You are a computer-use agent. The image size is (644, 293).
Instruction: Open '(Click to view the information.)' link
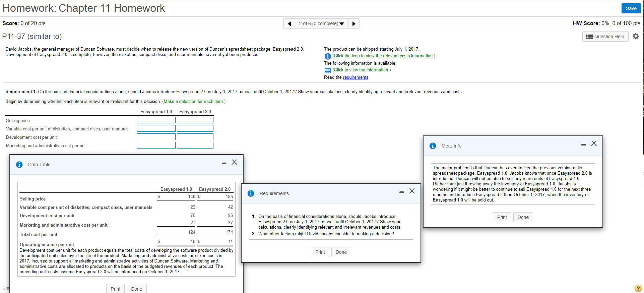point(361,70)
